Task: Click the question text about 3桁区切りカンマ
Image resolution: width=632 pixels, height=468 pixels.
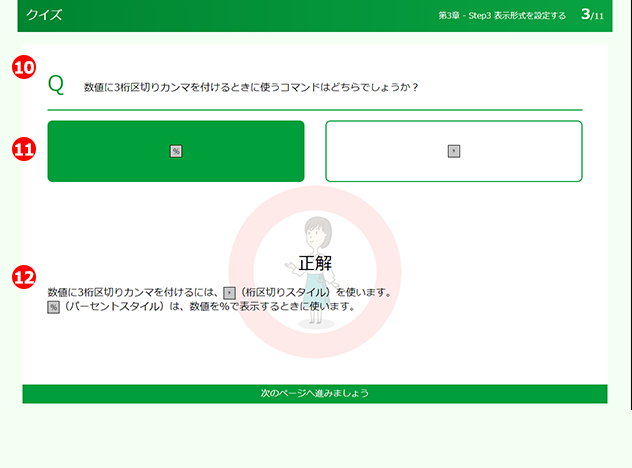Action: pos(251,87)
